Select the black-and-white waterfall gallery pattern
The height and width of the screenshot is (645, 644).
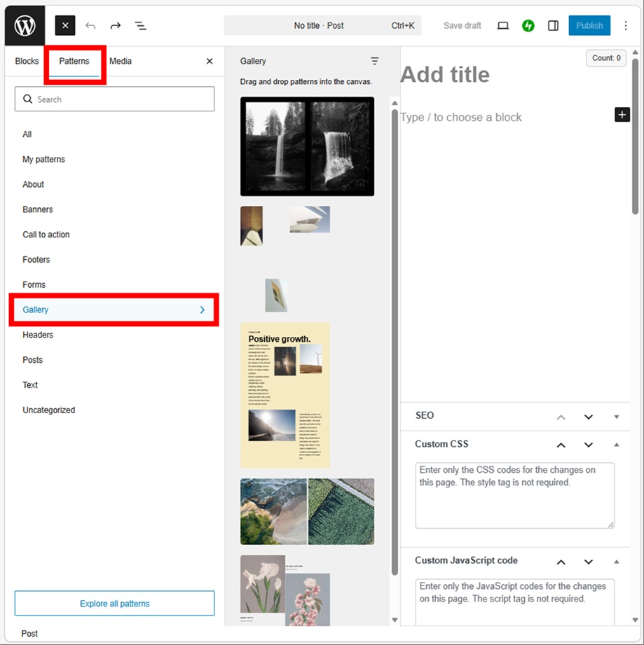pyautogui.click(x=307, y=146)
